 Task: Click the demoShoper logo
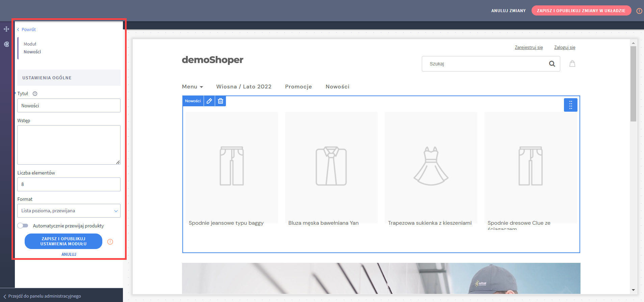212,60
